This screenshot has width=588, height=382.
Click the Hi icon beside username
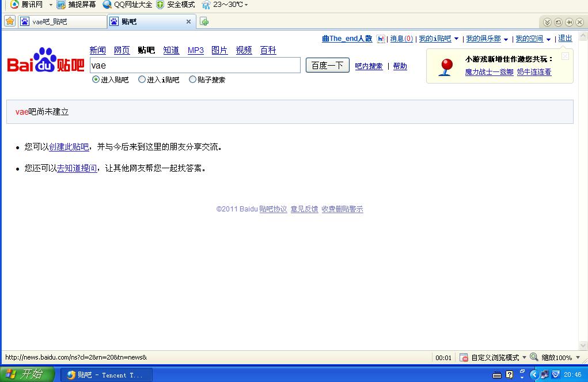click(x=381, y=38)
